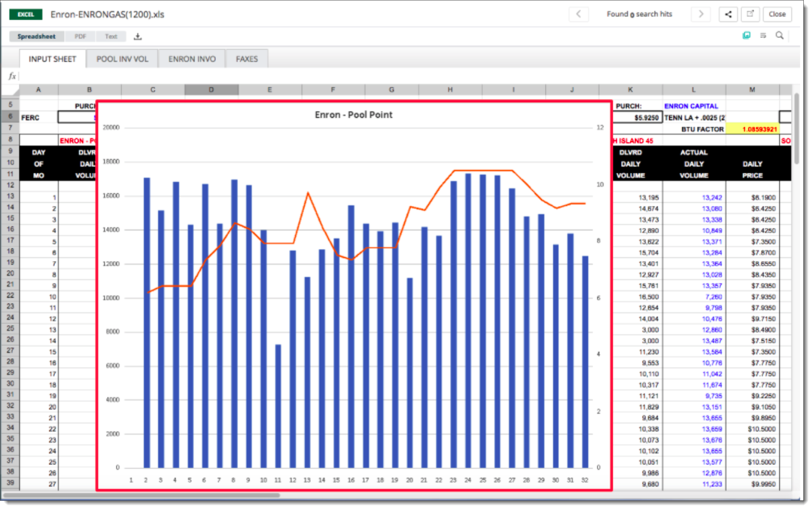
Task: Open the list options icon
Action: pos(763,35)
